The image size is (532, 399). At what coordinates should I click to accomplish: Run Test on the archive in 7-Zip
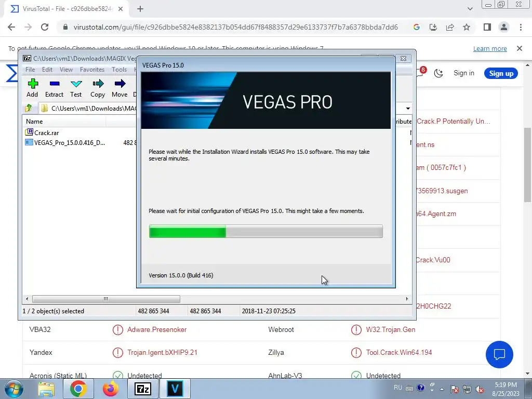pyautogui.click(x=76, y=88)
